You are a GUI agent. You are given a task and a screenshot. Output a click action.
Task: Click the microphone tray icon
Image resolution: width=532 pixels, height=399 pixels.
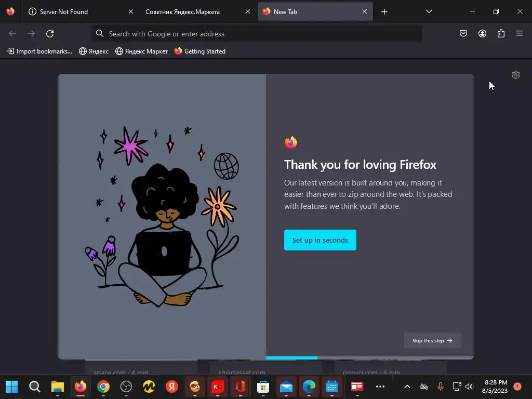[441, 387]
